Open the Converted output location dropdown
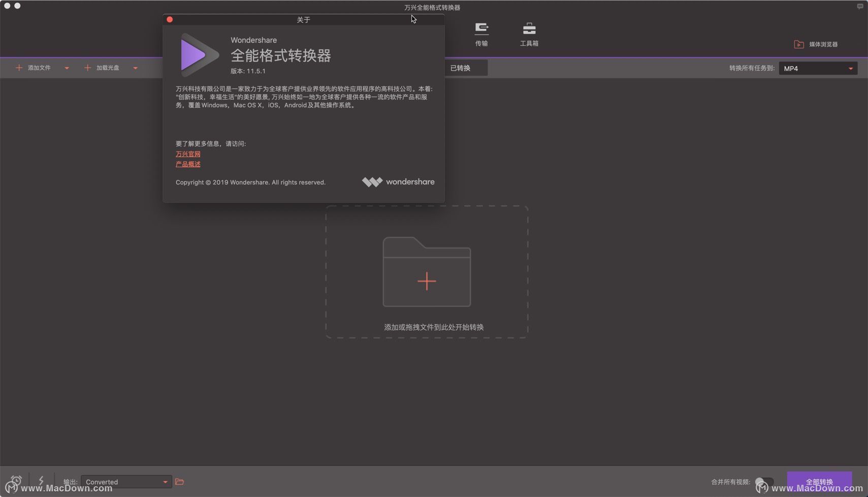Image resolution: width=868 pixels, height=497 pixels. (126, 482)
